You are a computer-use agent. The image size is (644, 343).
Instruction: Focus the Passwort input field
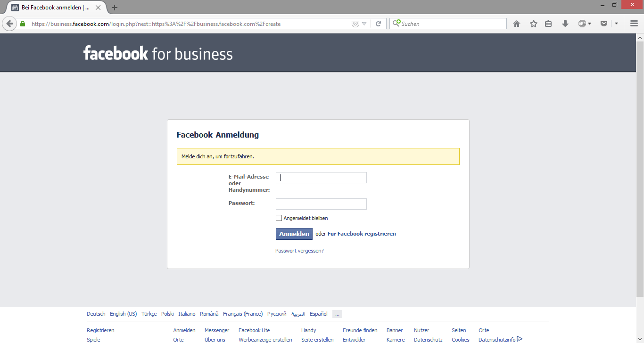(x=321, y=204)
